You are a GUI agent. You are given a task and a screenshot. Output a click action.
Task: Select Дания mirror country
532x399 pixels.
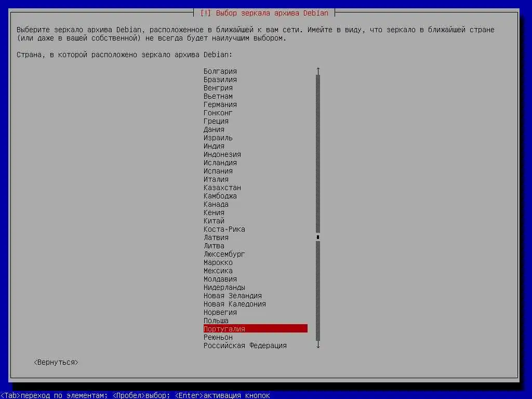point(214,129)
